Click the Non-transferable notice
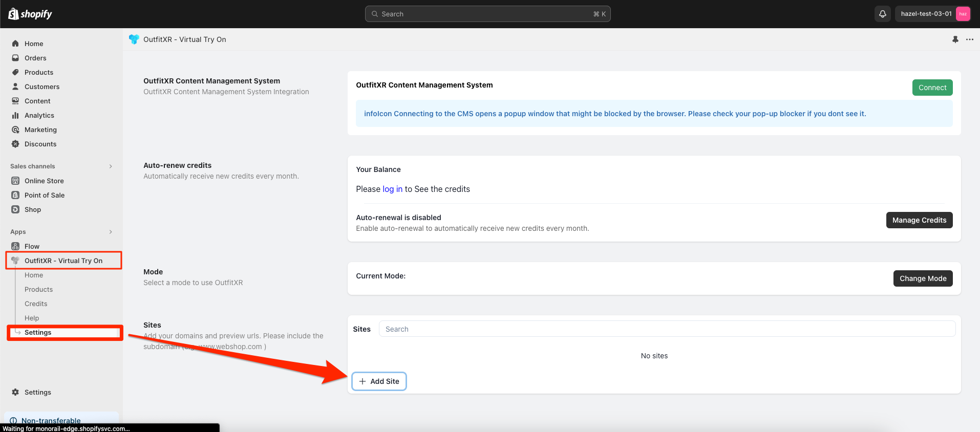980x432 pixels. tap(61, 418)
